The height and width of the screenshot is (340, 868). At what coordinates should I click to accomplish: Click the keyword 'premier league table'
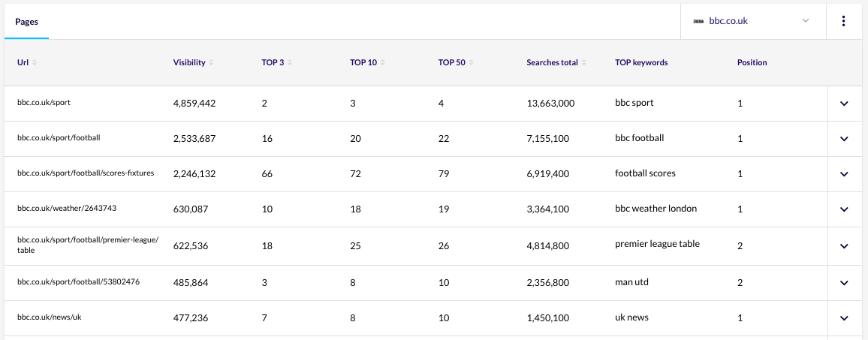pos(657,244)
